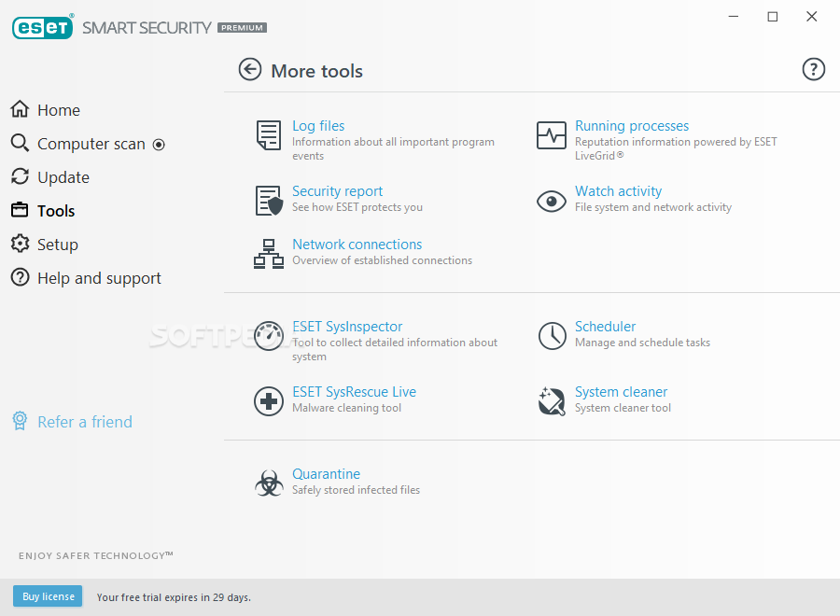840x616 pixels.
Task: Click 'Malware cleaning tool' description
Action: pos(346,408)
